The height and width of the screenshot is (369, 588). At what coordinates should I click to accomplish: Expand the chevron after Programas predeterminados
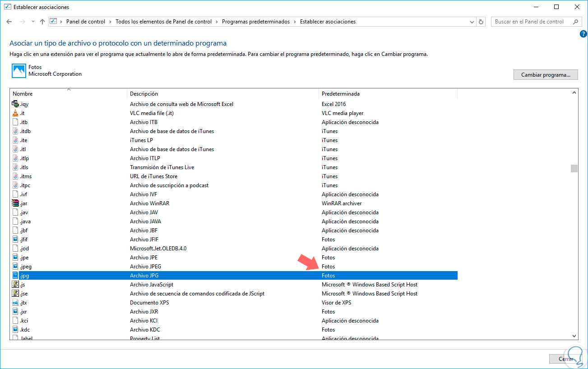coord(295,22)
